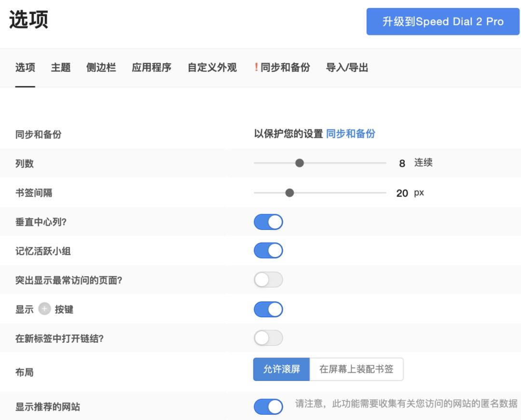Select the 选项 tab

click(25, 68)
